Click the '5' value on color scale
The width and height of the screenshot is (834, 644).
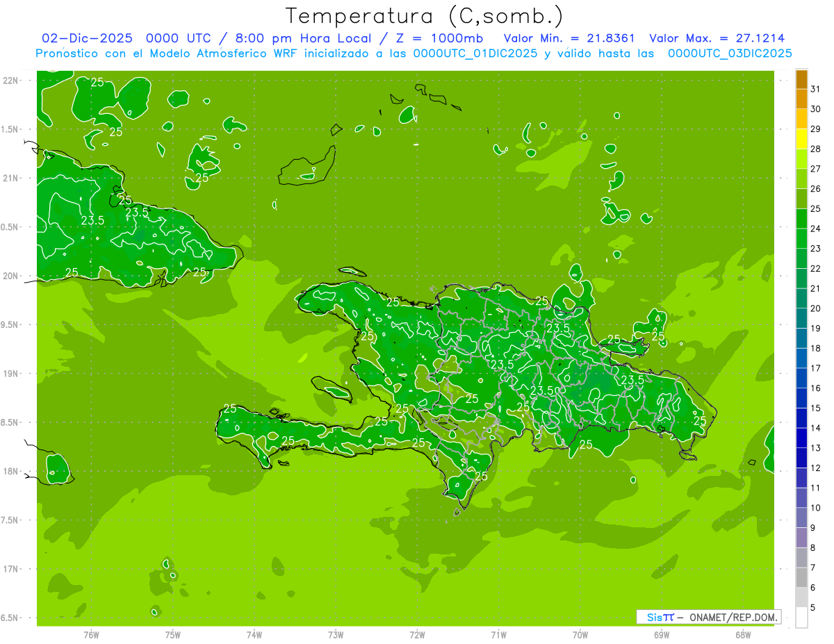[813, 608]
